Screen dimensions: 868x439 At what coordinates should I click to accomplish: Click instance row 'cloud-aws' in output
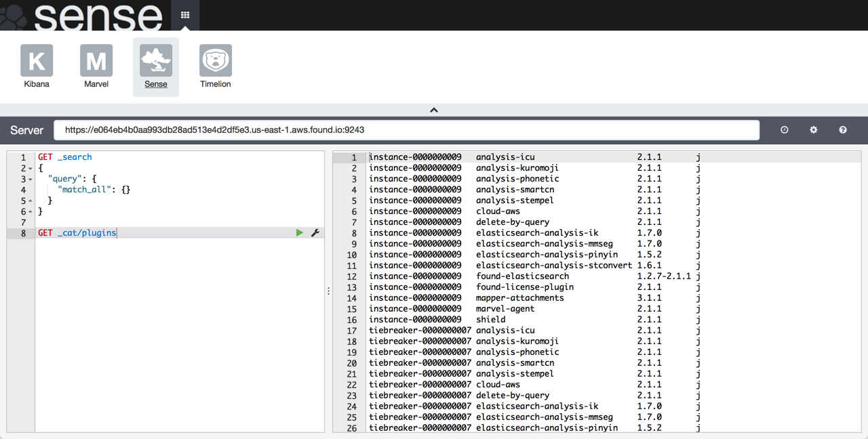coord(498,211)
